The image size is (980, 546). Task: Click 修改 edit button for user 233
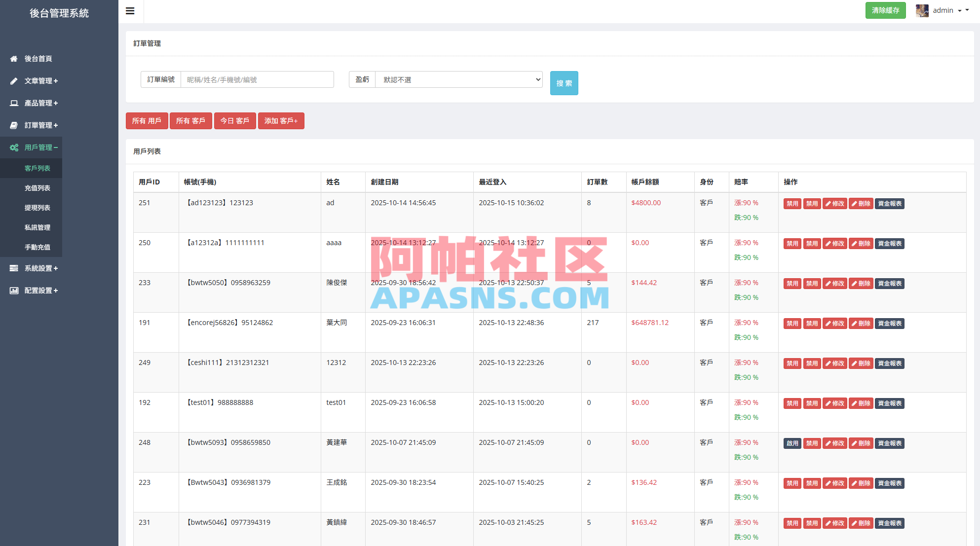[x=835, y=284]
